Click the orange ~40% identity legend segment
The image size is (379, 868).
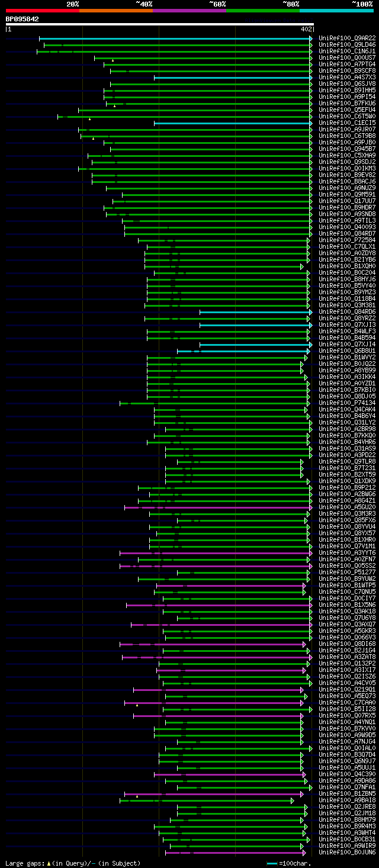click(x=115, y=10)
